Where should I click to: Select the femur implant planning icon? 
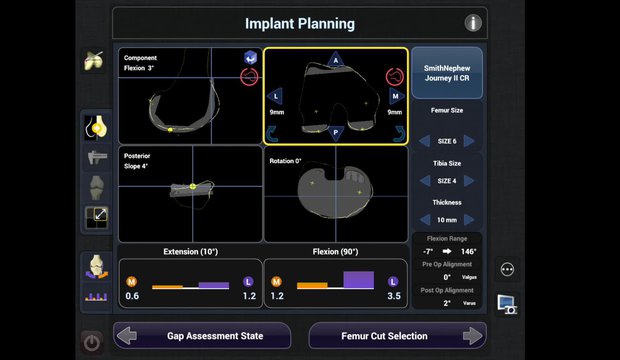[96, 128]
